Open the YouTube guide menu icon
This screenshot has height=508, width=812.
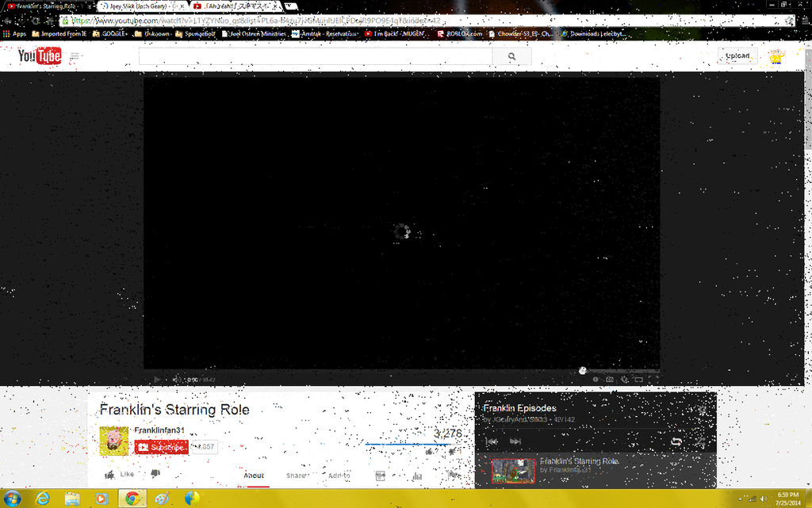[x=75, y=55]
